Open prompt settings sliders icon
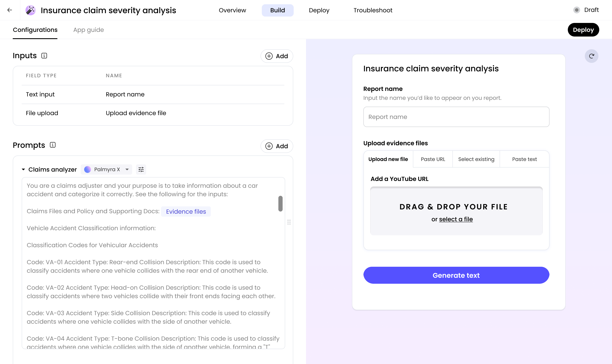The width and height of the screenshot is (612, 364). point(141,169)
